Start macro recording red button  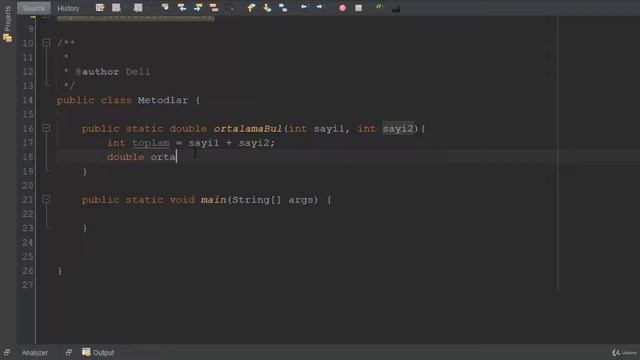click(x=342, y=8)
